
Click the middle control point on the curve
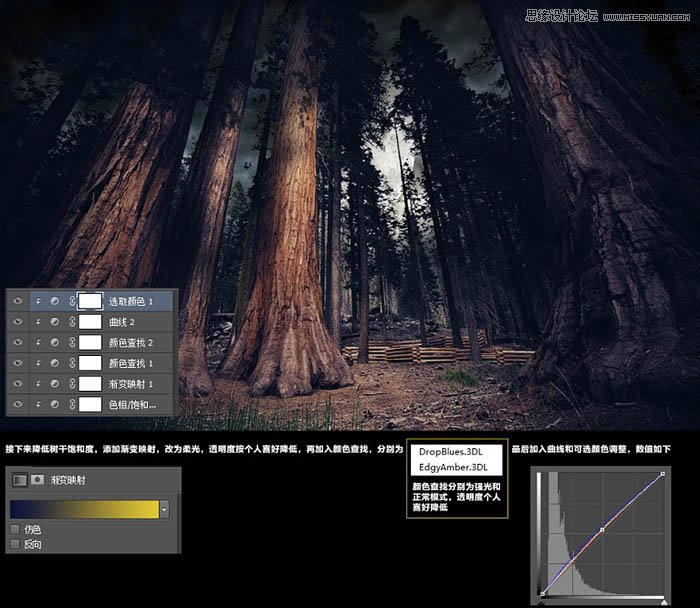click(602, 530)
